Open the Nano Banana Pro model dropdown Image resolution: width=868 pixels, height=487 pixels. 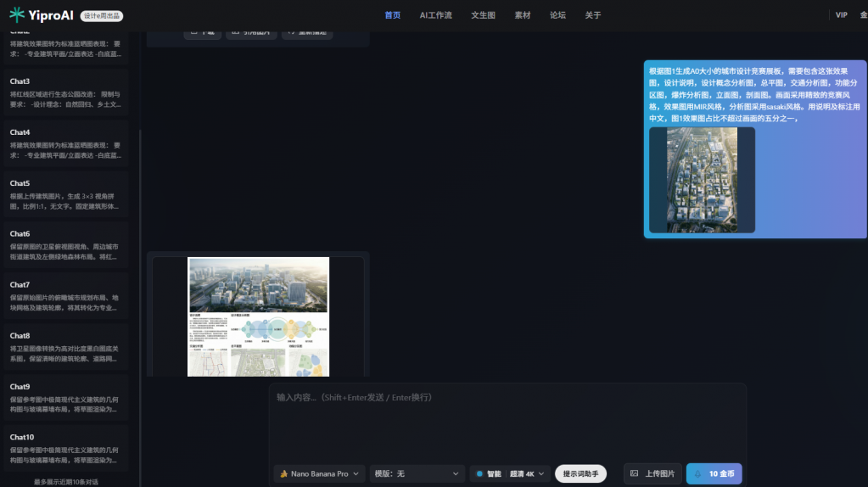(x=319, y=473)
